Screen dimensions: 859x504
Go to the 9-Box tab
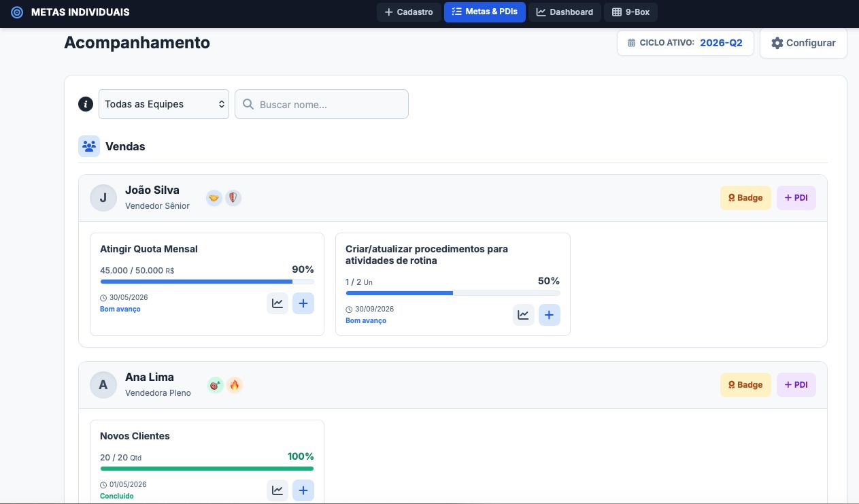pos(630,12)
